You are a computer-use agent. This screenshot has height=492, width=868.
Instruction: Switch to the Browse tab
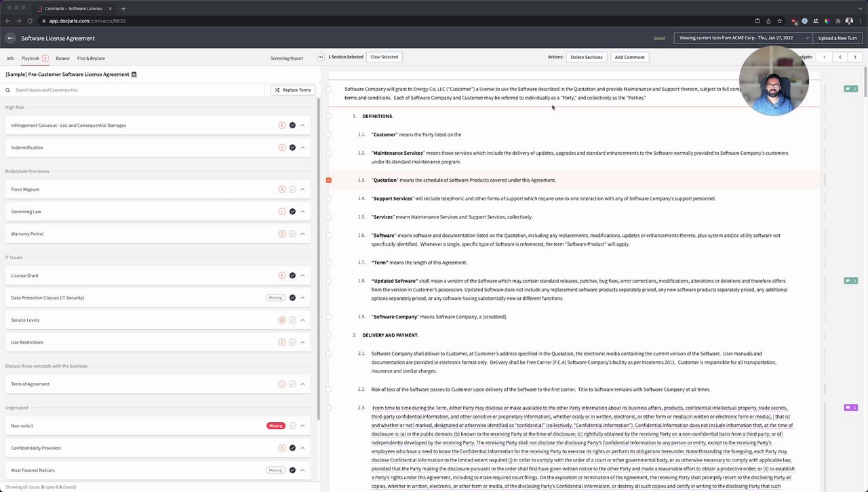click(62, 58)
